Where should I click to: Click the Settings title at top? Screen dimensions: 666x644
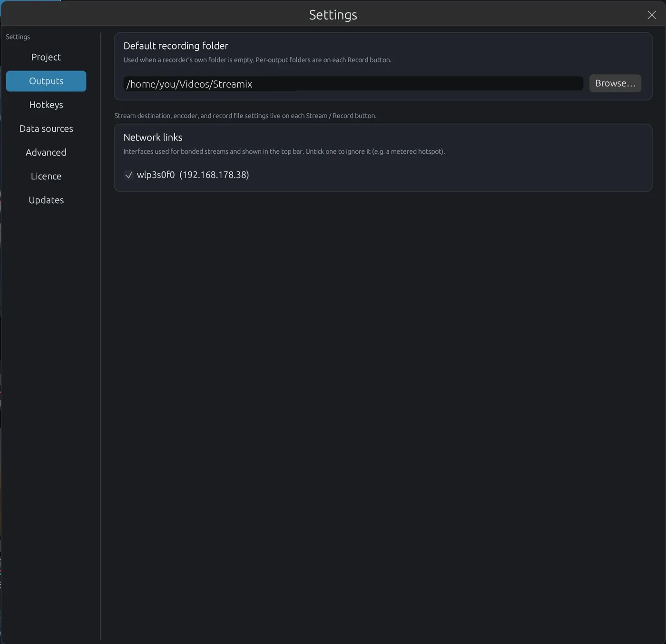click(333, 15)
